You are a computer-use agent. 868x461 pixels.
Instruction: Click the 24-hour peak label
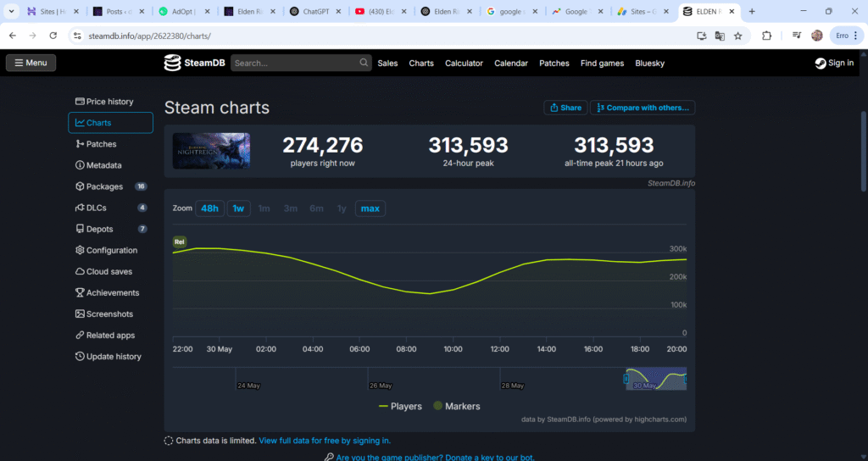[468, 164]
